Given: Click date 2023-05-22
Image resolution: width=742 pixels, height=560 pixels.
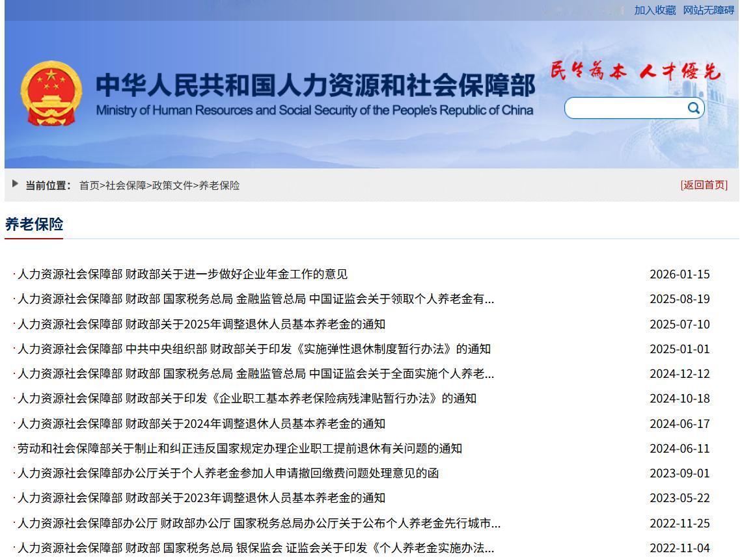Looking at the screenshot, I should 680,498.
